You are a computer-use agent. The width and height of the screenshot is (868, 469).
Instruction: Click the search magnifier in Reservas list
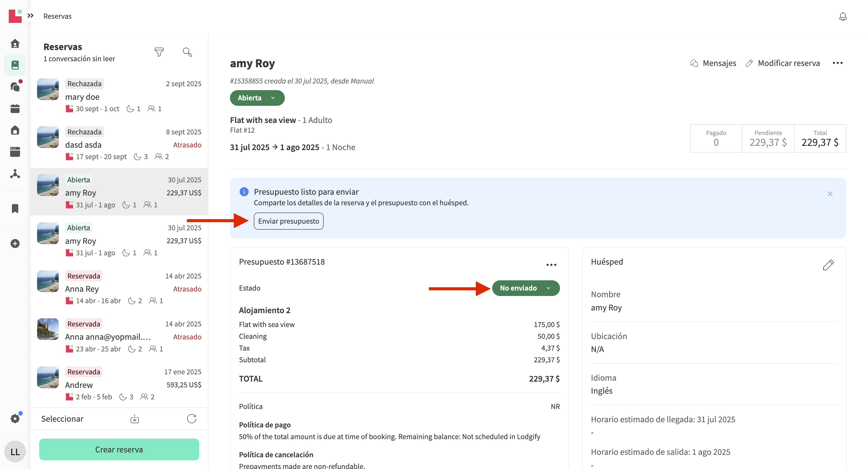pyautogui.click(x=187, y=52)
